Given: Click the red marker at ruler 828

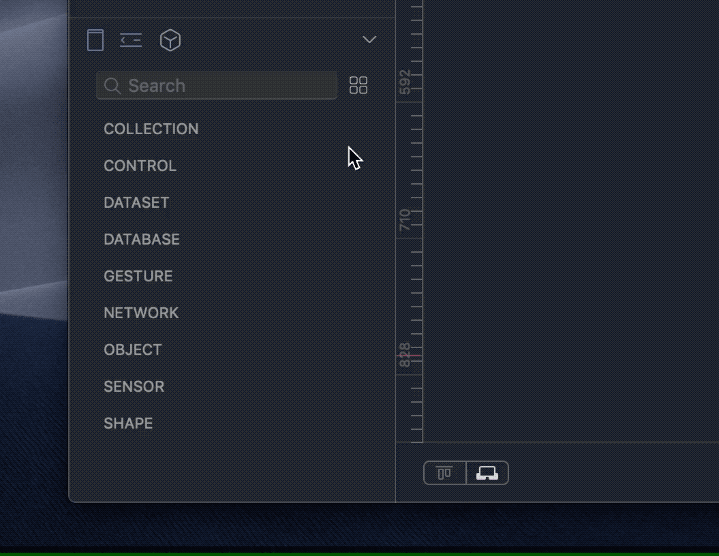Looking at the screenshot, I should 409,355.
